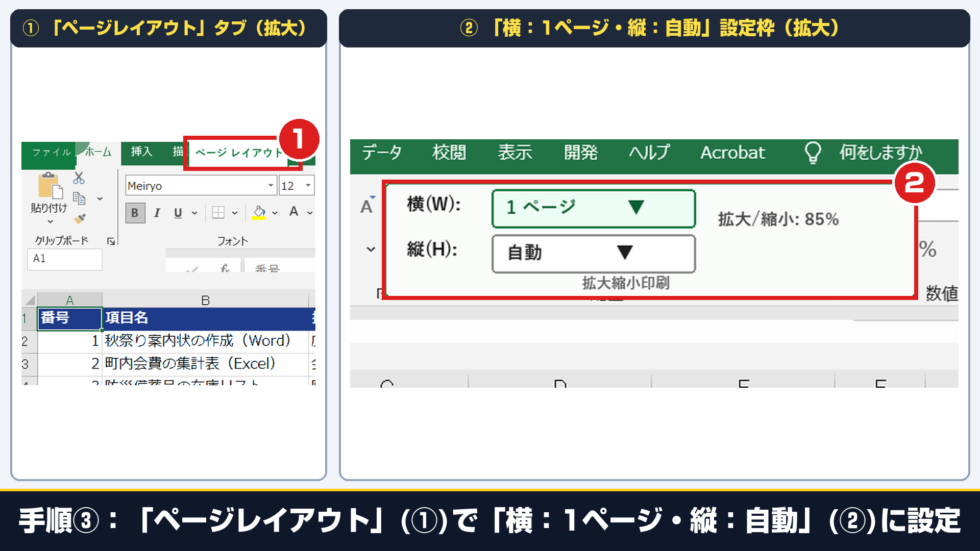The width and height of the screenshot is (980, 551).
Task: Click the 何をしますか lightbulb search box
Action: pyautogui.click(x=864, y=153)
